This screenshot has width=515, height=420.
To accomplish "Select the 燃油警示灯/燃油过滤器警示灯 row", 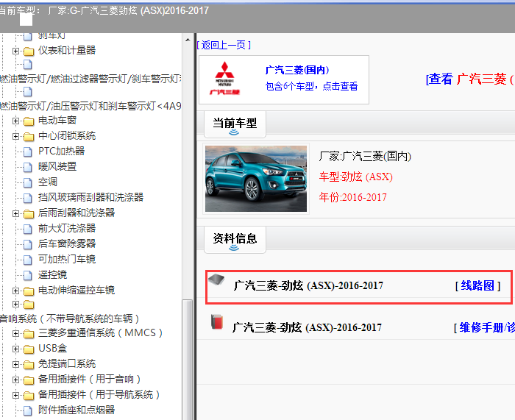I will click(90, 79).
